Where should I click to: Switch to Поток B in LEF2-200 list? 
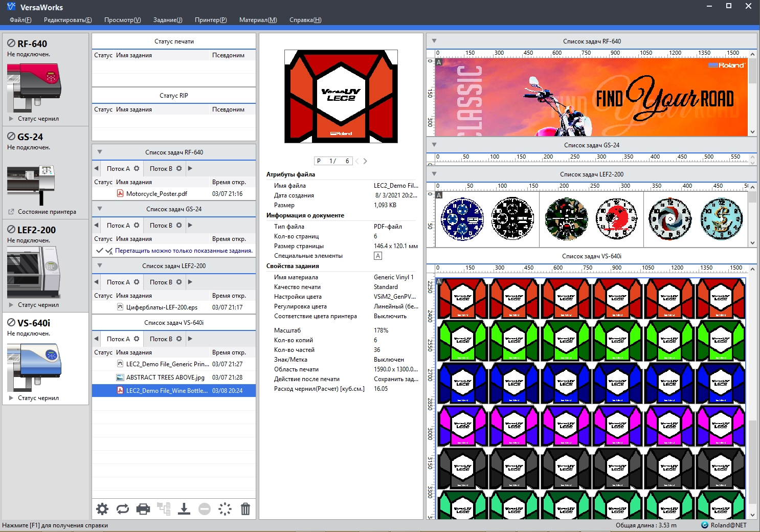pyautogui.click(x=161, y=282)
